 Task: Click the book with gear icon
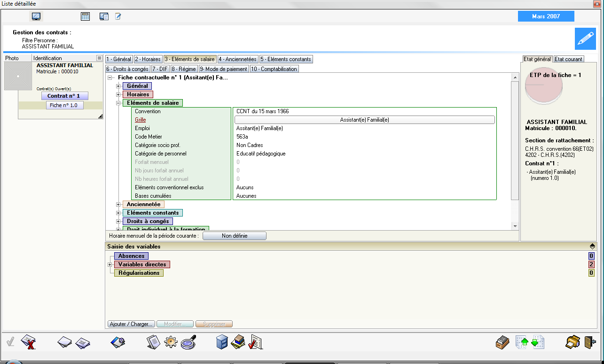click(118, 342)
